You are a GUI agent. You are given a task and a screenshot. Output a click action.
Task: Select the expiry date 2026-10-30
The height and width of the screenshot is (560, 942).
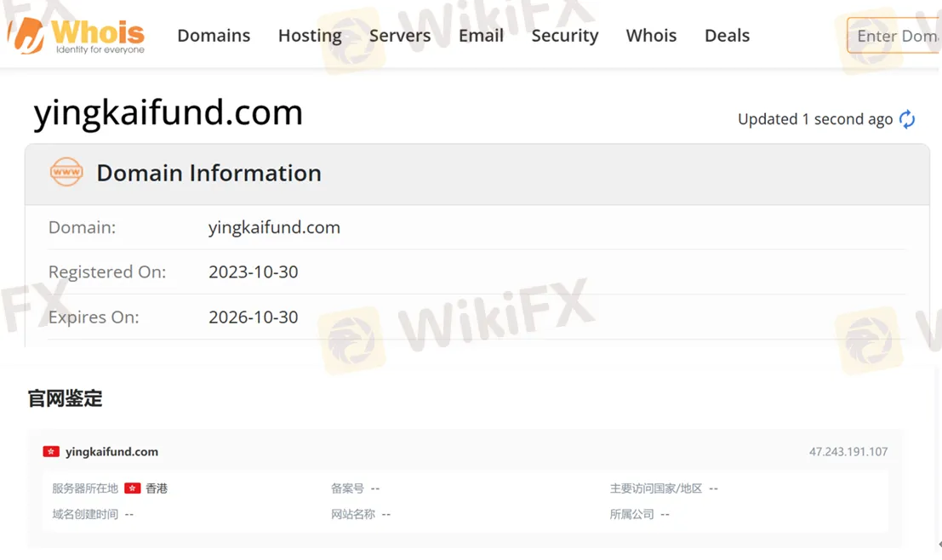tap(254, 317)
